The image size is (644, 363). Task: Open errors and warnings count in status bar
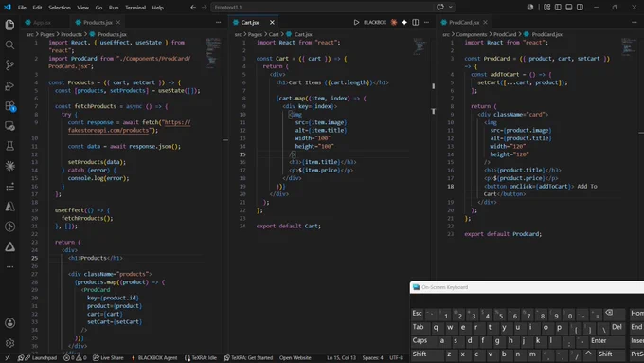click(75, 358)
